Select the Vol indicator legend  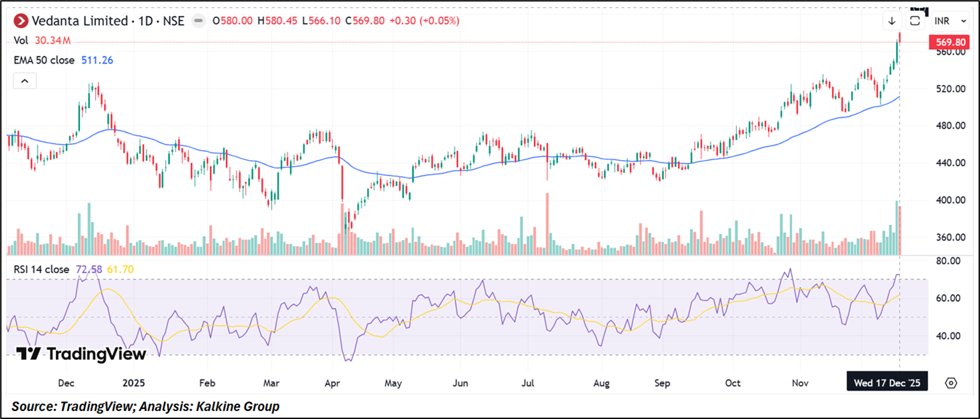(21, 40)
